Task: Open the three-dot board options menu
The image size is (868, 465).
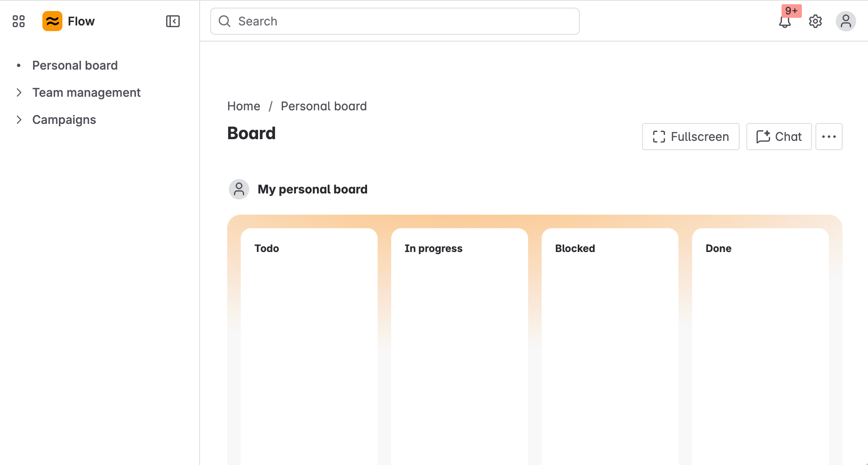Action: pos(829,136)
